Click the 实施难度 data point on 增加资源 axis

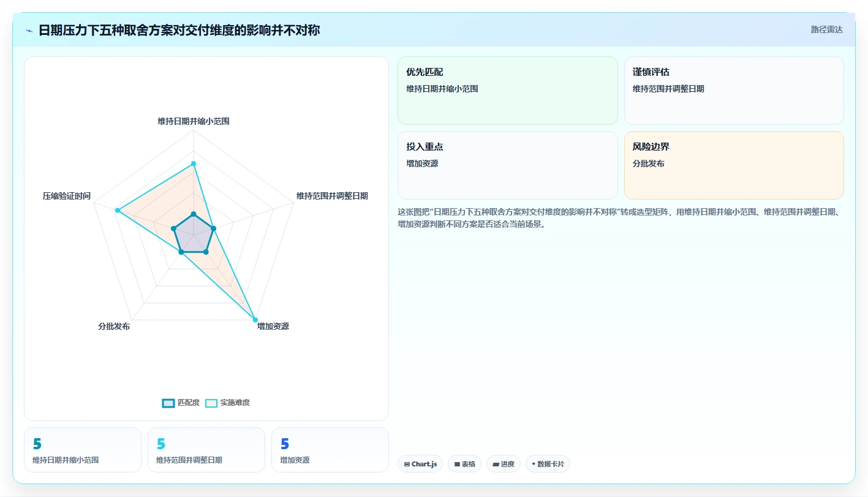point(255,320)
